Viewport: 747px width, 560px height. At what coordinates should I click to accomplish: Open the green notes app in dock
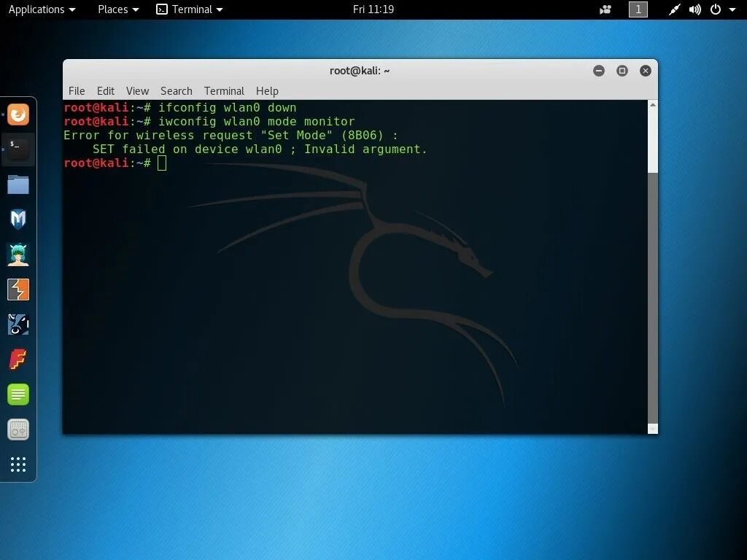point(18,394)
